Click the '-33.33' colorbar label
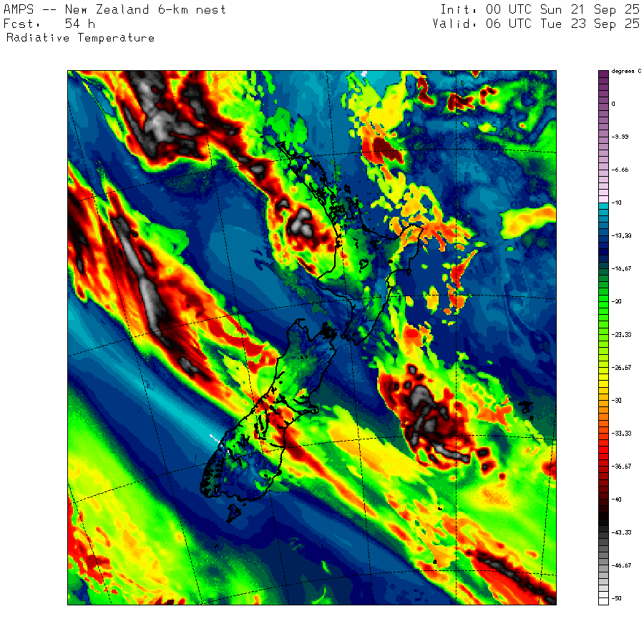 coord(621,434)
